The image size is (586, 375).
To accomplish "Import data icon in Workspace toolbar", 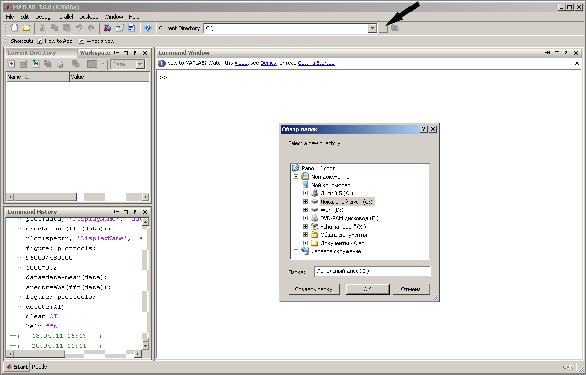I will coord(36,64).
